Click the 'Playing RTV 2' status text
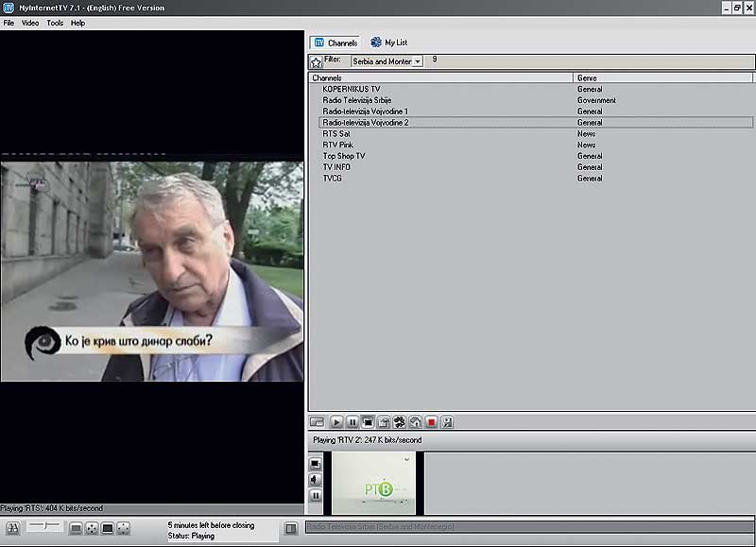The image size is (756, 547). pos(368,440)
